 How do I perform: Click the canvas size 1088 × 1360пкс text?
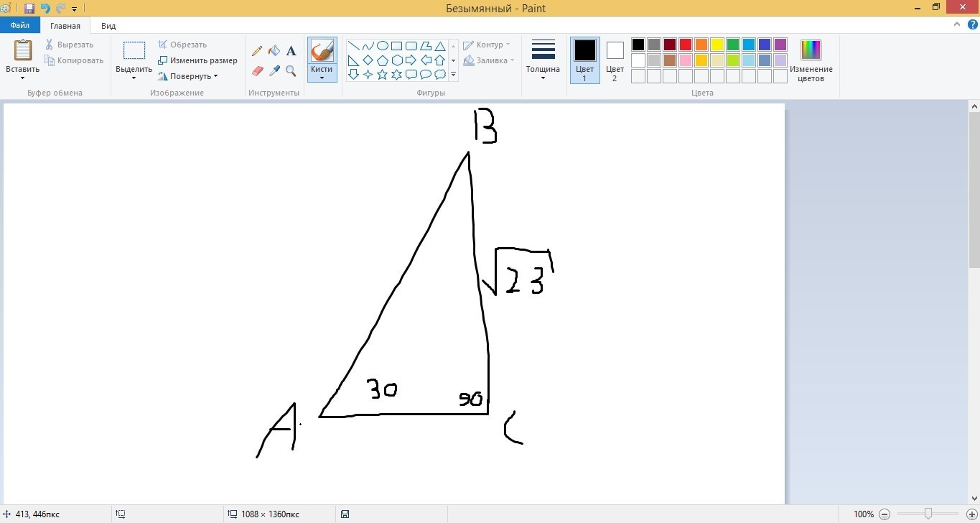(x=270, y=514)
